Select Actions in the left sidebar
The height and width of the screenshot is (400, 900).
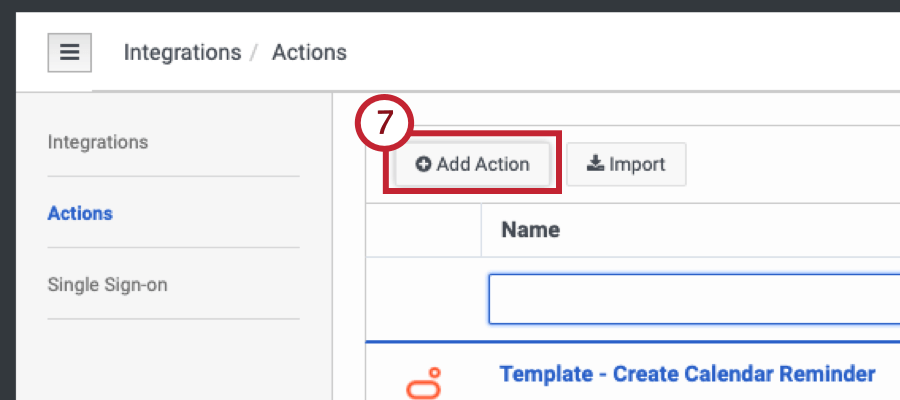[80, 213]
